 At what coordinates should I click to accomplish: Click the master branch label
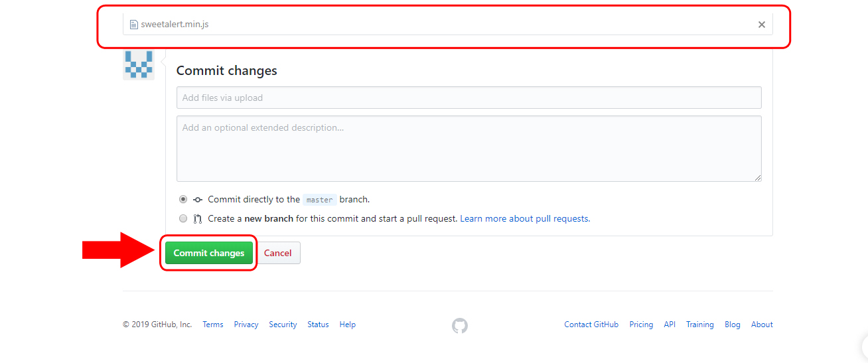320,200
